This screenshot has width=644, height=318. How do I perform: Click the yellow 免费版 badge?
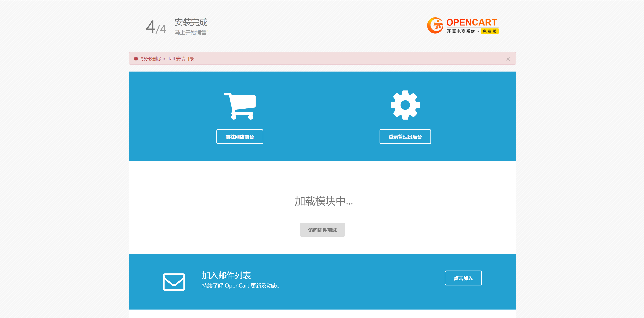[x=490, y=31]
